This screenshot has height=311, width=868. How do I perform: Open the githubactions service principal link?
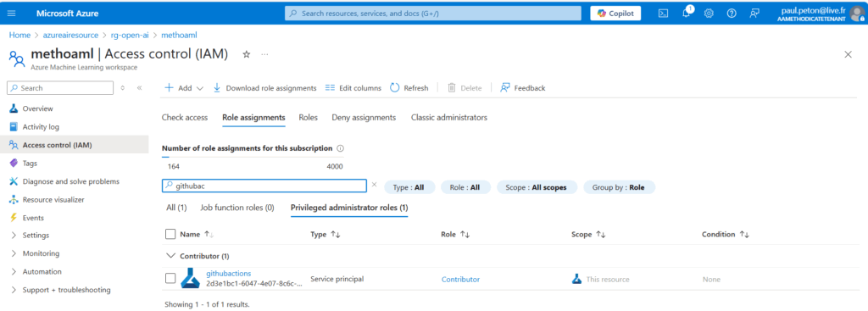click(228, 274)
